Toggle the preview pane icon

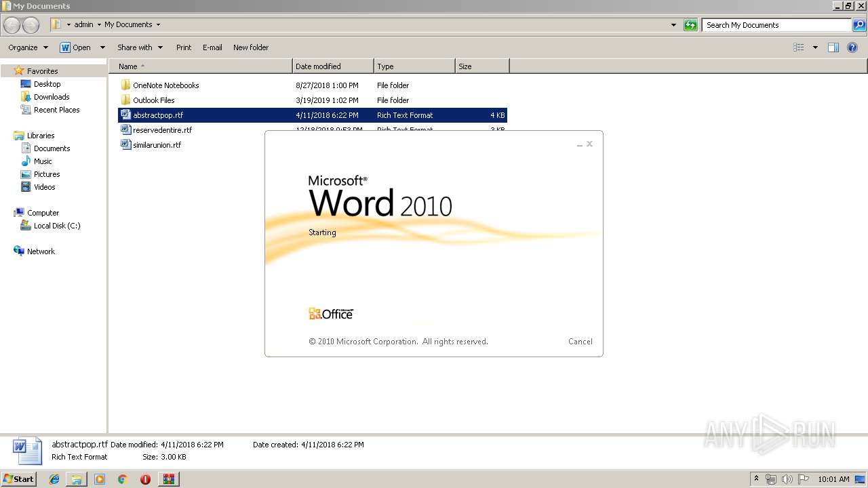(x=833, y=47)
